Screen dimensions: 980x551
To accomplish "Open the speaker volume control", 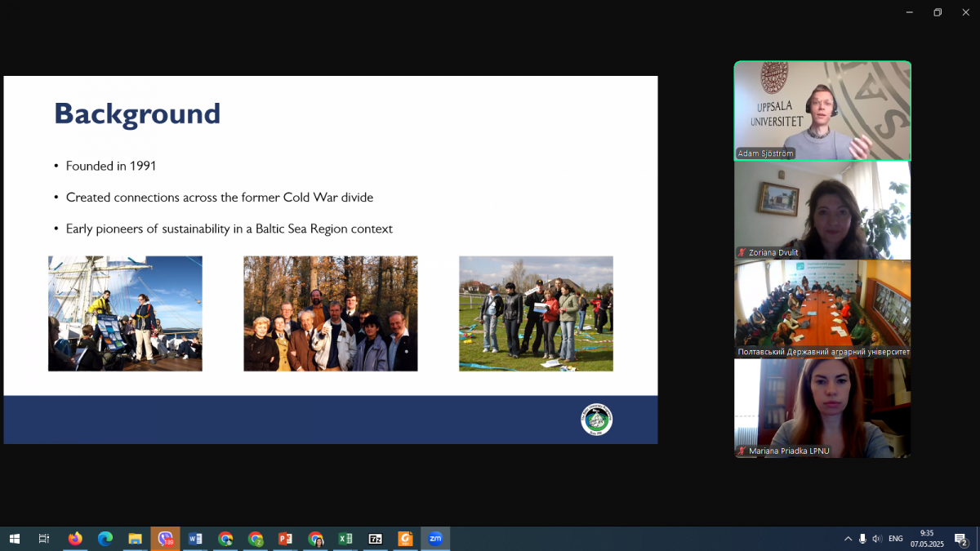I will (877, 539).
